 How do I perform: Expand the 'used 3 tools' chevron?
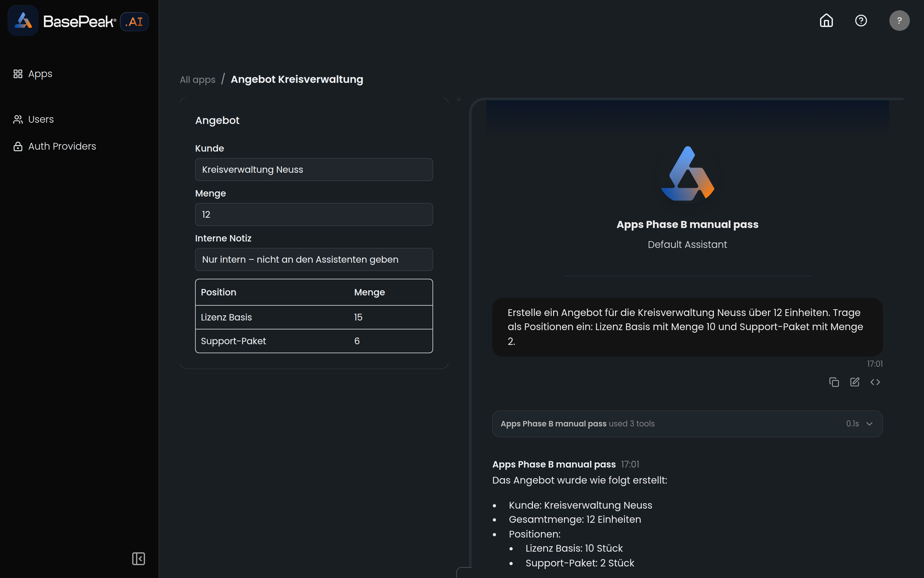[869, 424]
